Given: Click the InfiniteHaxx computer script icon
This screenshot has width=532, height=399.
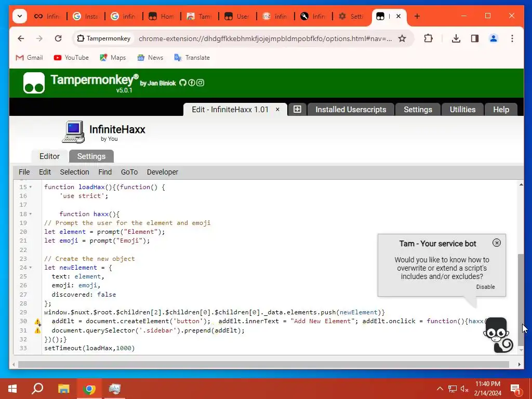Looking at the screenshot, I should 73,132.
